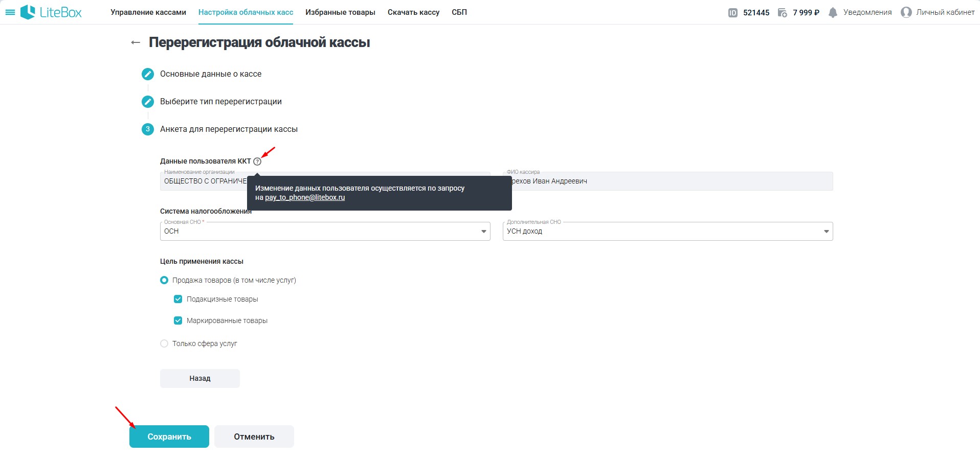
Task: Click the pay_to_phone@litebox.ru email link
Action: (x=305, y=197)
